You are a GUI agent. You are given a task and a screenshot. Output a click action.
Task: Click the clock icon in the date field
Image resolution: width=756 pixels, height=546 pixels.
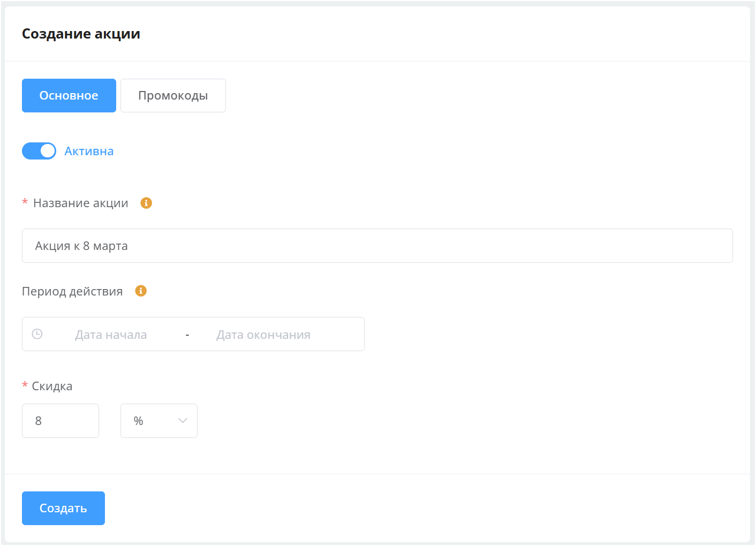(x=37, y=334)
